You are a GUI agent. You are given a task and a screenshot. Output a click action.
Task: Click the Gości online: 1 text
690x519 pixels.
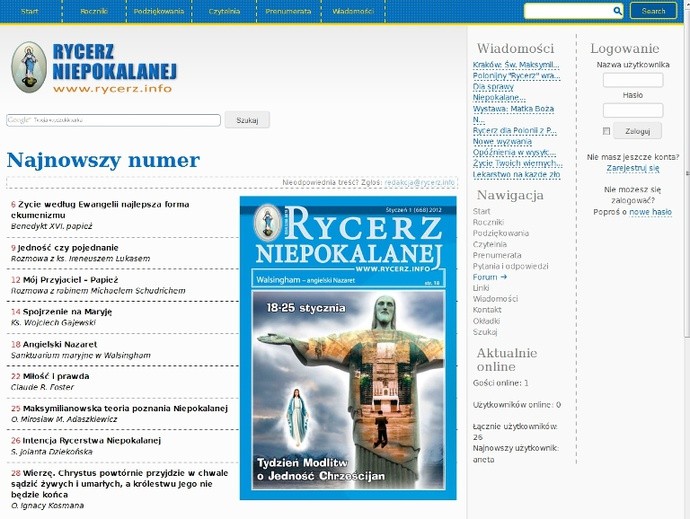(x=500, y=383)
